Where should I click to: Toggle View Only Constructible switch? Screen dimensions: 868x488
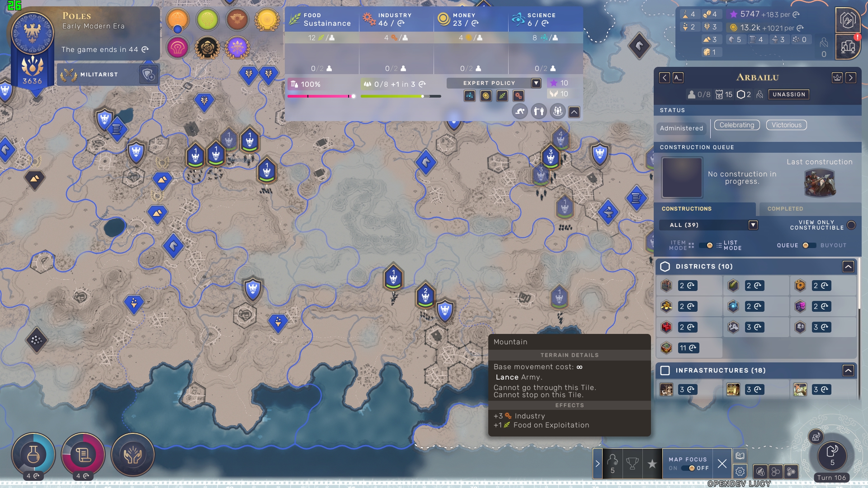pyautogui.click(x=851, y=225)
